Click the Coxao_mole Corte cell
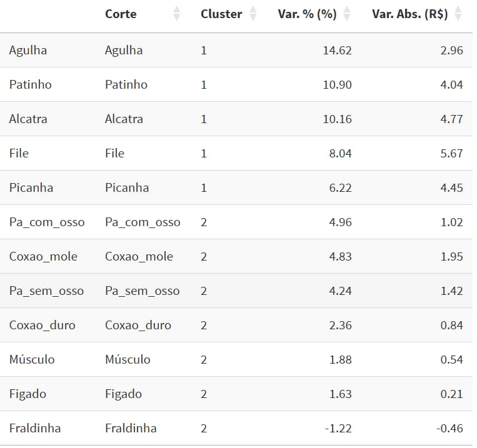The image size is (477, 448). pos(139,256)
